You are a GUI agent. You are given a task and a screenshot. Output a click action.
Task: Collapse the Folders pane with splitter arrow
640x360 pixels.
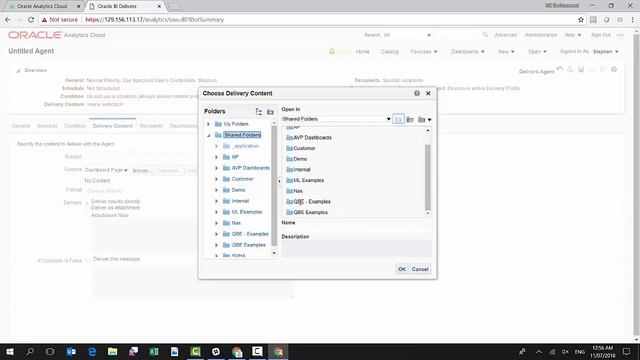point(280,181)
